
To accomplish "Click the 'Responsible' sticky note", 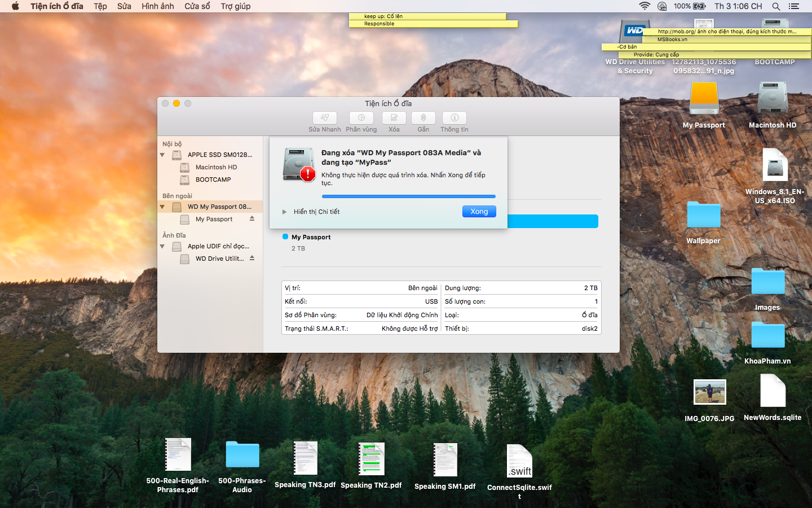I will 433,24.
